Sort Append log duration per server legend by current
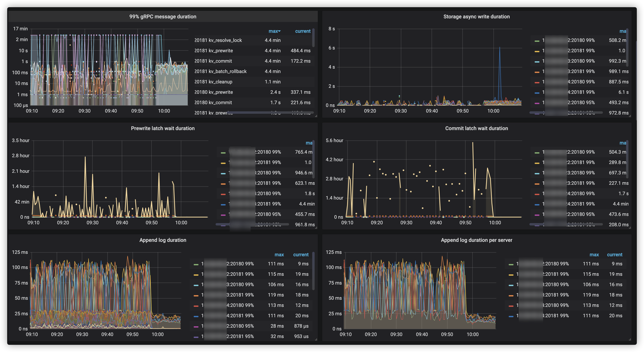Screen dimensions: 644x352 [614, 255]
